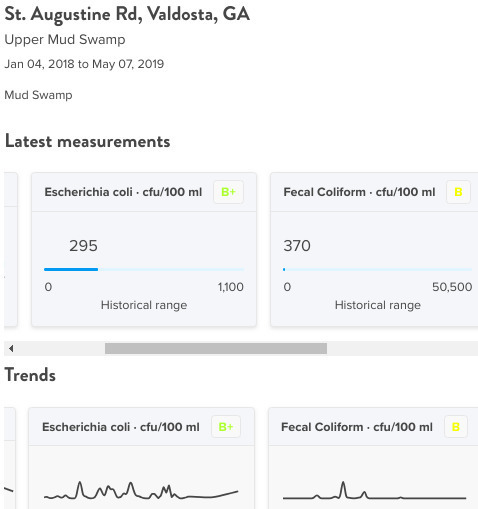This screenshot has width=478, height=509.
Task: Click the 370 latest Fecal Coliform value
Action: (297, 246)
